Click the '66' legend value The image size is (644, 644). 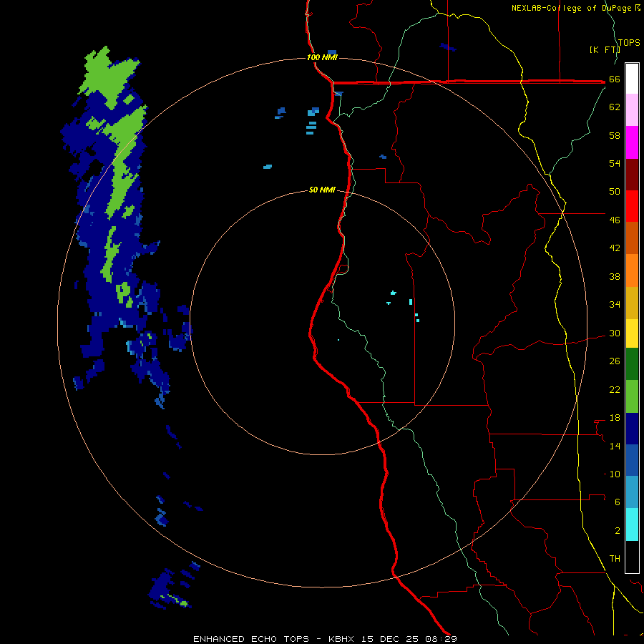(615, 79)
